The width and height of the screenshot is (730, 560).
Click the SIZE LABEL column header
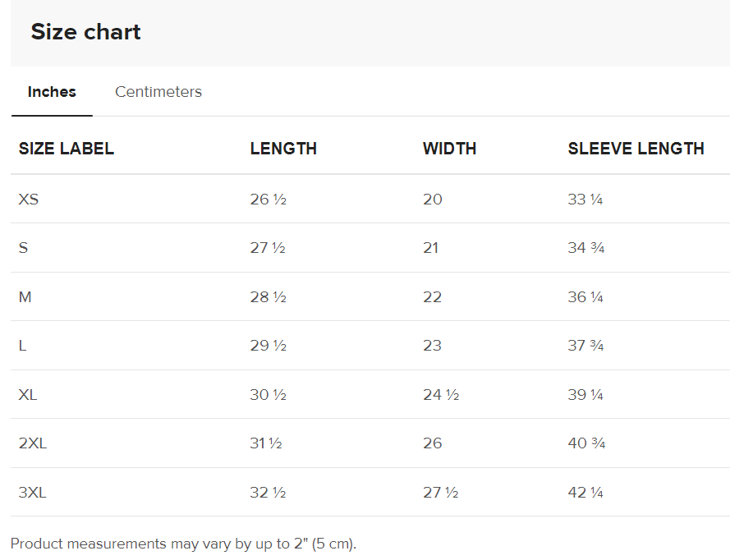(x=66, y=149)
